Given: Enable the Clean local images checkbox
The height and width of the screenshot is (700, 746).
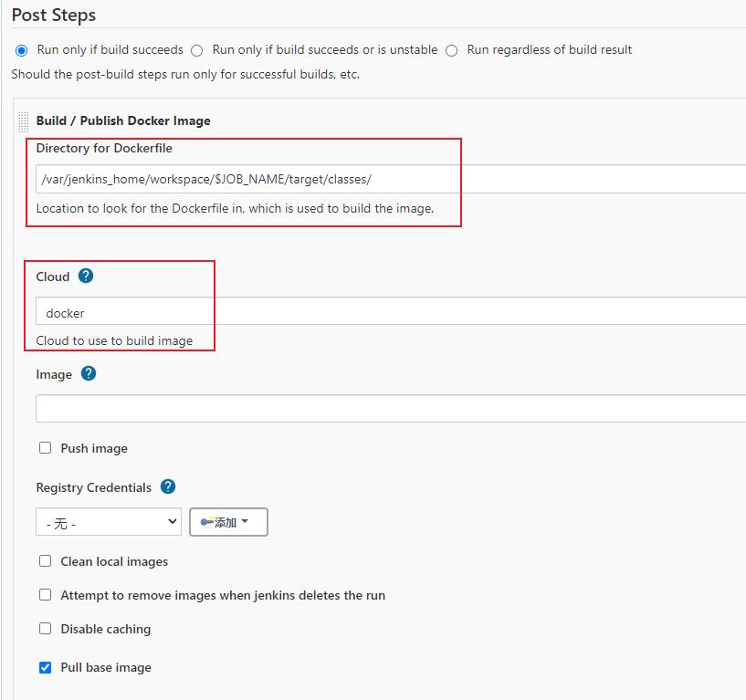Looking at the screenshot, I should click(46, 561).
